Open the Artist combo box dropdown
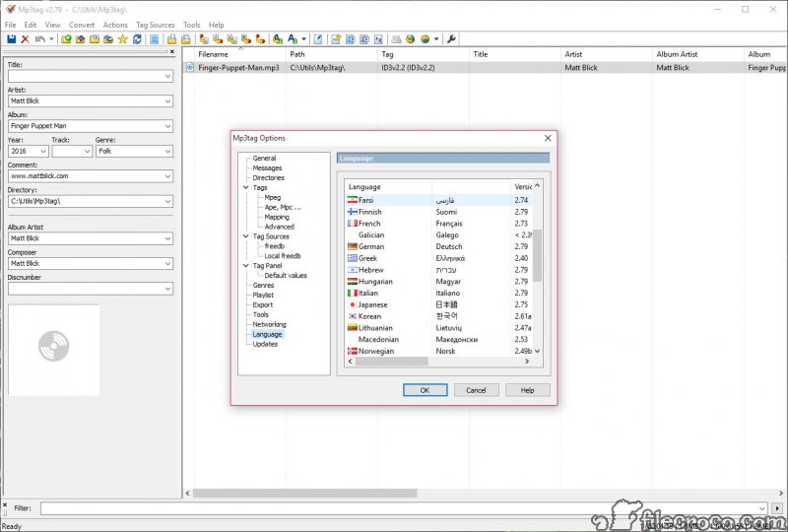 [x=167, y=101]
